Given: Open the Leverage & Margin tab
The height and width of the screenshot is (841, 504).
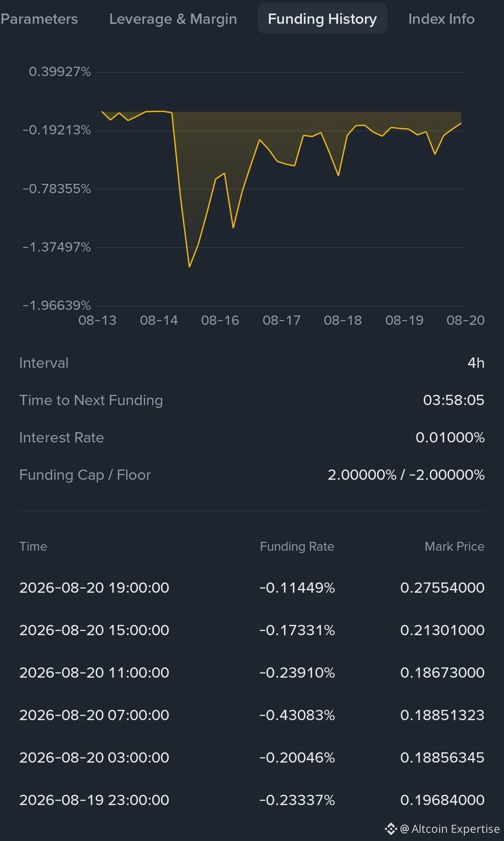Looking at the screenshot, I should 173,19.
